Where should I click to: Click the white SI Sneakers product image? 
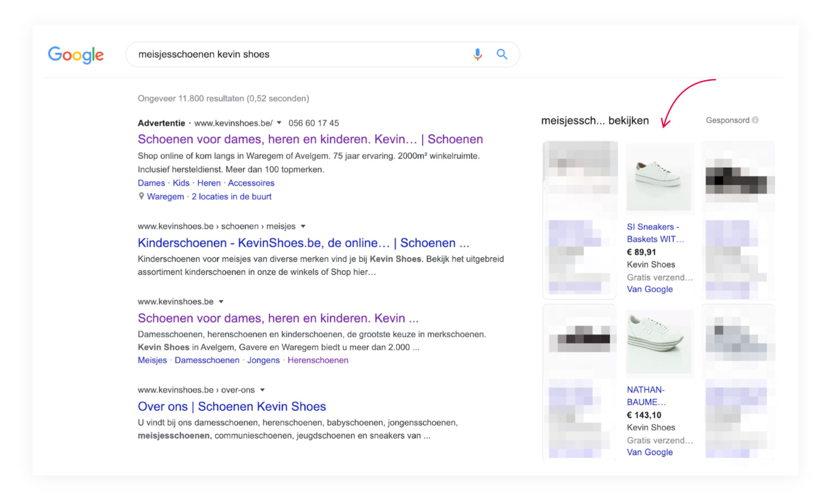pos(659,177)
